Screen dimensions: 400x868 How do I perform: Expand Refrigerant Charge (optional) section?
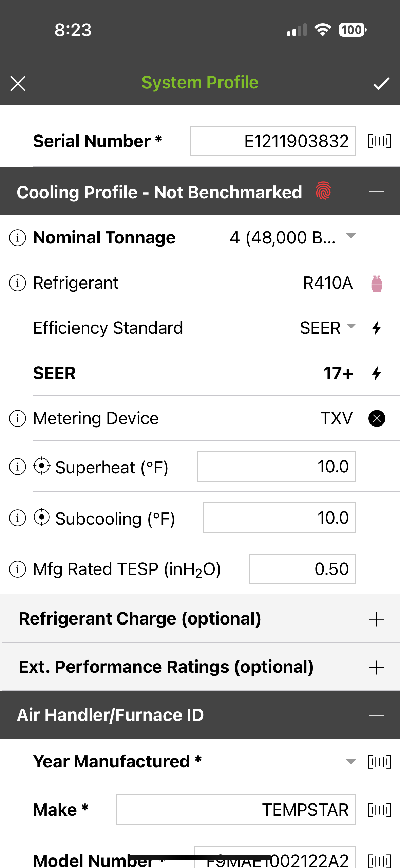376,619
